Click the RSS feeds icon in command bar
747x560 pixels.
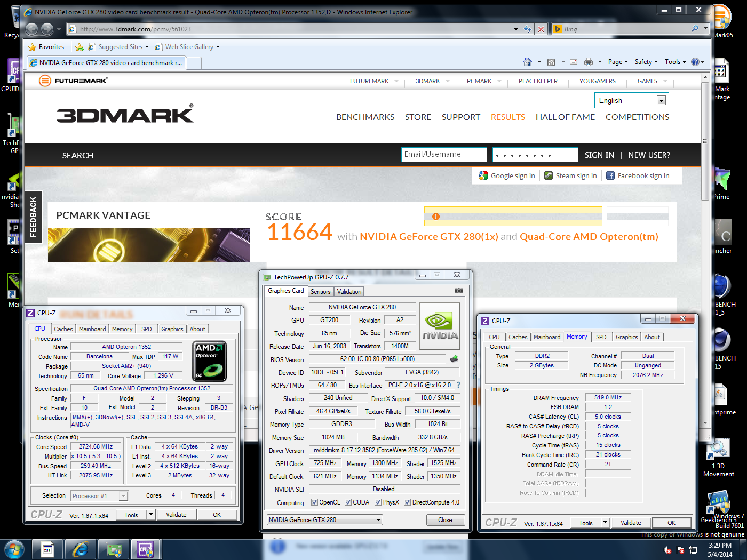tap(551, 62)
